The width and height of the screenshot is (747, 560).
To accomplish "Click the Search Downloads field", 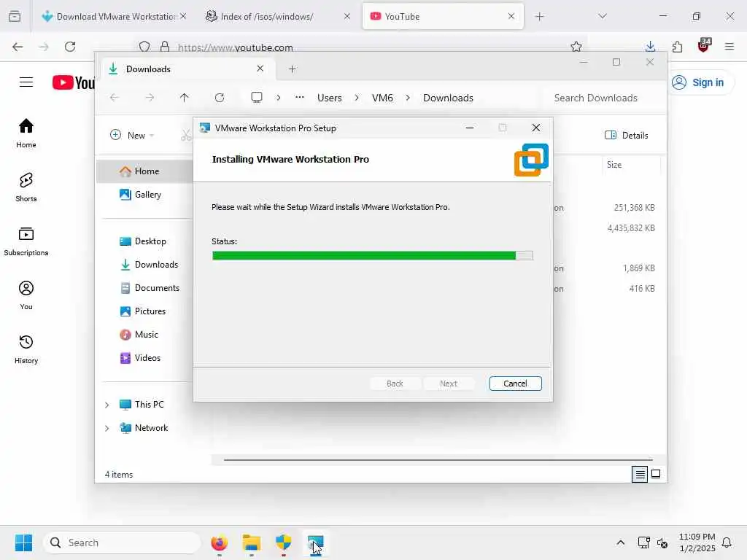I will 602,98.
